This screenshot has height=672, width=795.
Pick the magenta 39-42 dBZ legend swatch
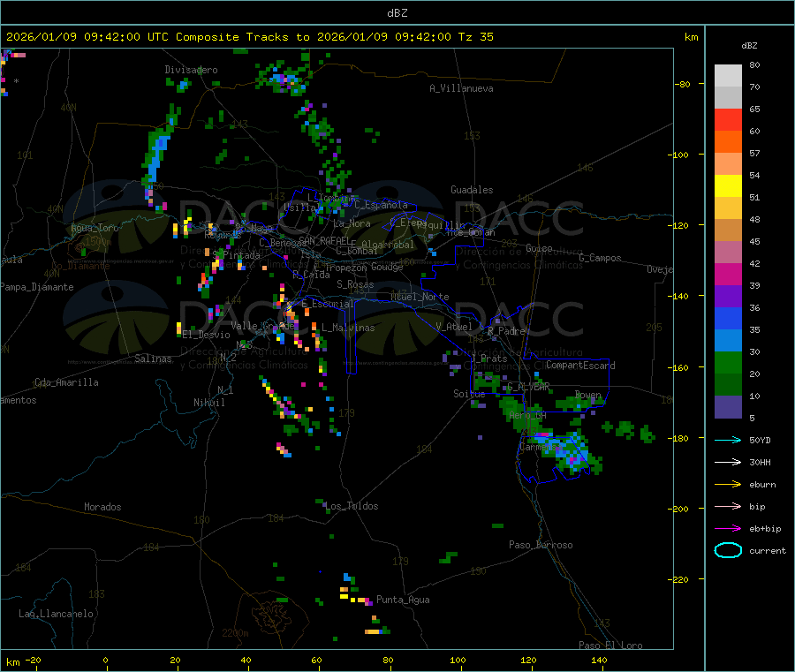pyautogui.click(x=728, y=274)
